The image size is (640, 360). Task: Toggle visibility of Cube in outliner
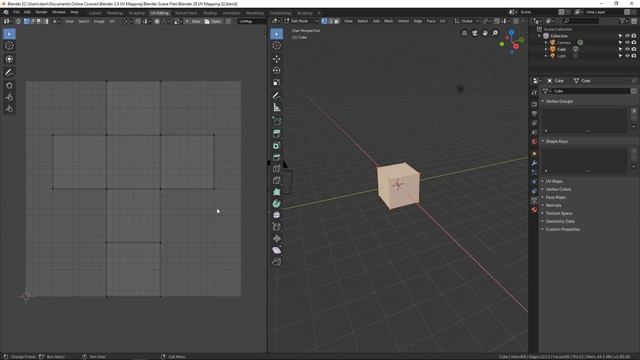tap(627, 49)
